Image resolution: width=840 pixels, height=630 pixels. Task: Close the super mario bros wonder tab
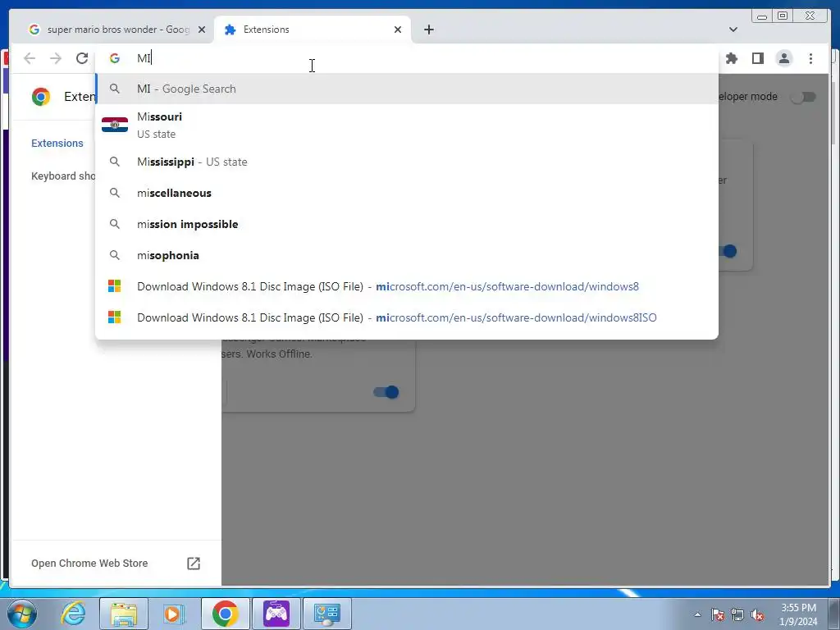[x=202, y=30]
